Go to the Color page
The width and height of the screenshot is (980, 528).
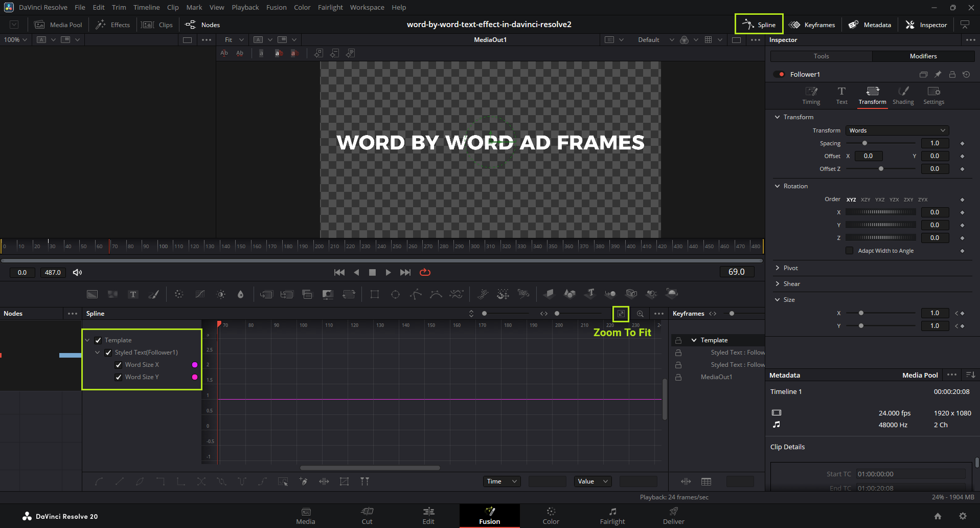[551, 515]
